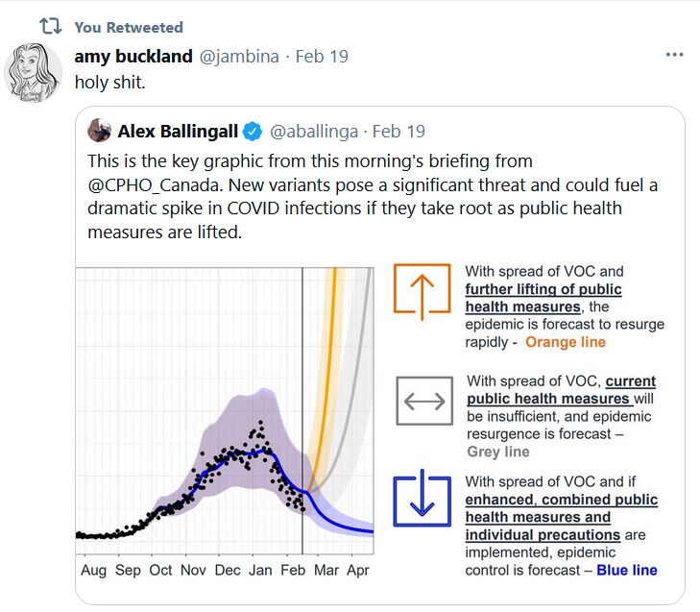Click the Feb 19 date of amy's tweet
Image resolution: width=700 pixels, height=612 pixels.
click(322, 57)
